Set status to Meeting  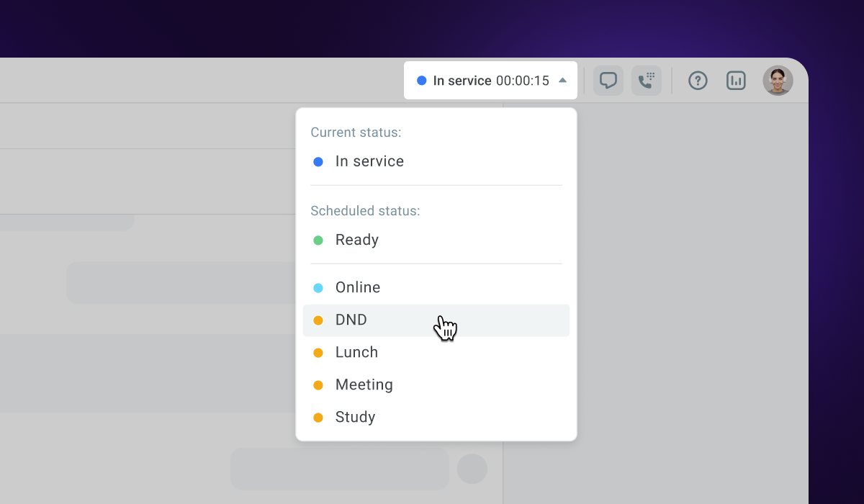click(436, 385)
